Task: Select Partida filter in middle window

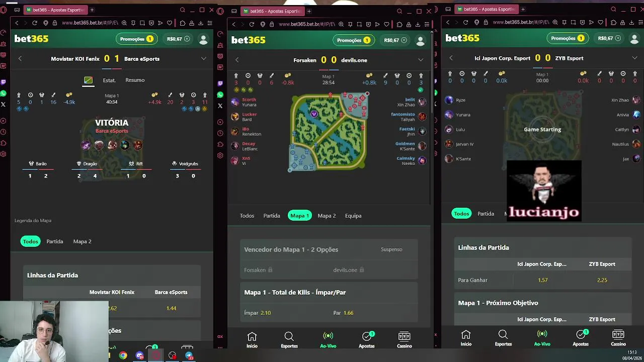Action: [x=272, y=216]
